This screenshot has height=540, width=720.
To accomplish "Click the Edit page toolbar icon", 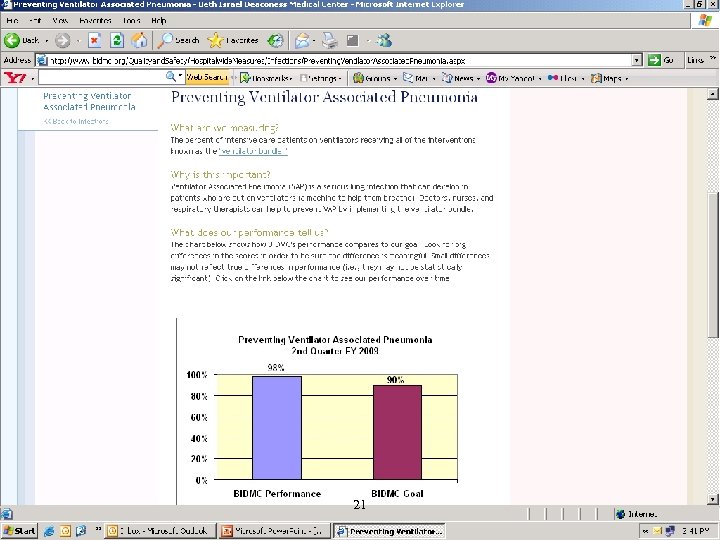I will pos(352,41).
